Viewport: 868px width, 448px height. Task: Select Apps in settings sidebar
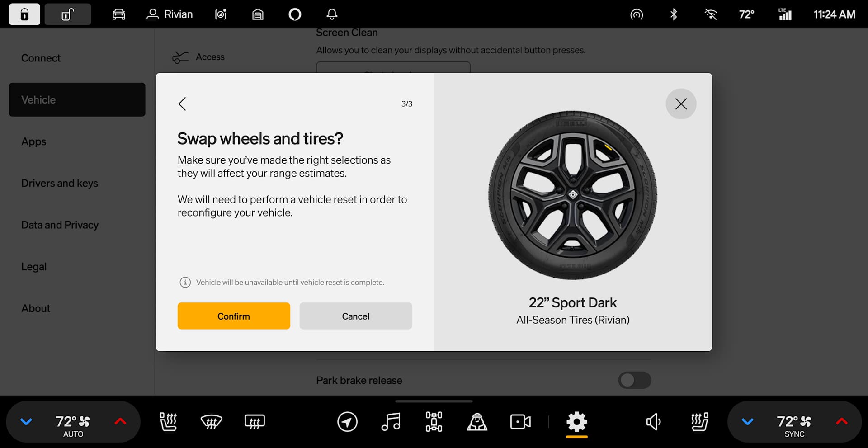tap(34, 141)
